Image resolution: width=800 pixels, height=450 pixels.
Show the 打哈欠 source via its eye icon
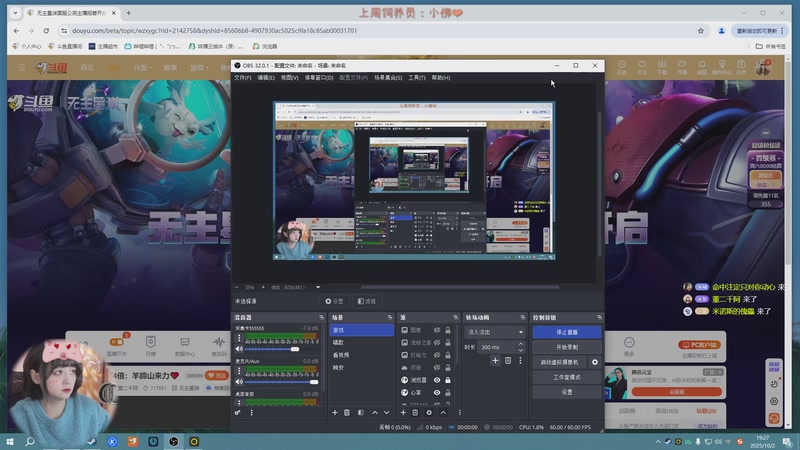tap(437, 355)
